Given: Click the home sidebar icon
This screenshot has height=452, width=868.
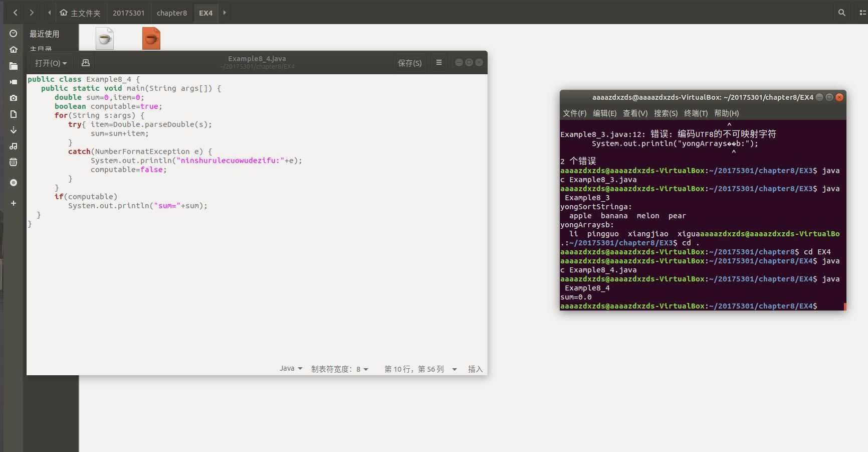Looking at the screenshot, I should coord(14,50).
